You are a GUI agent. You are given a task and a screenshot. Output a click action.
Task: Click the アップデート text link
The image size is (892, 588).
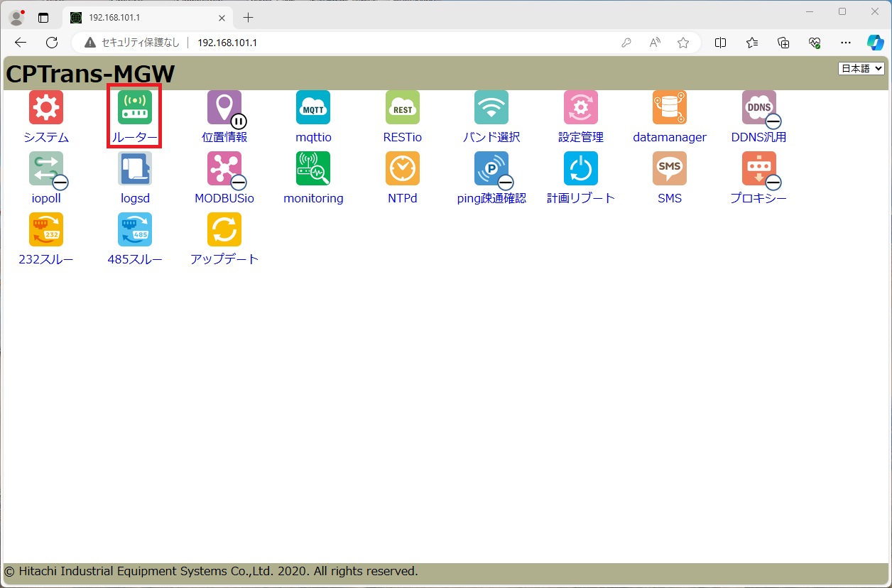[224, 259]
